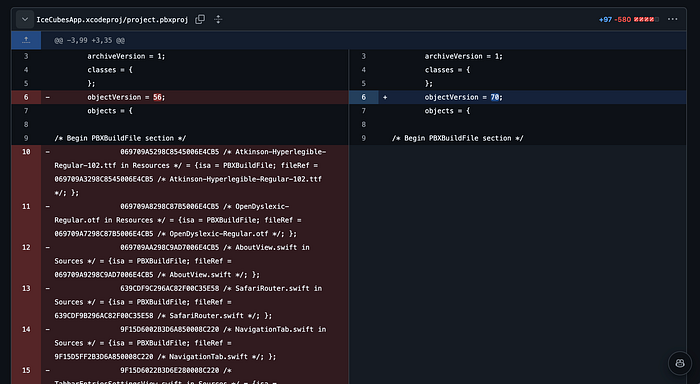Select right line number 9
Viewport: 700px width, 384px height.
(363, 138)
